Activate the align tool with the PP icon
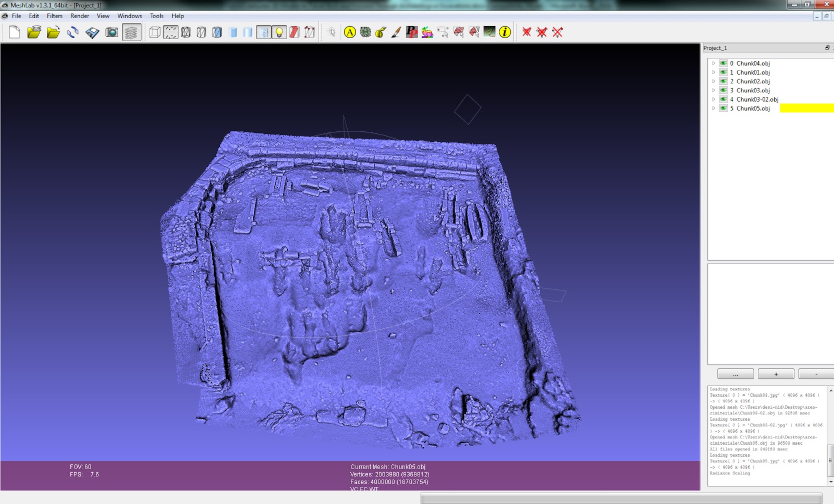This screenshot has height=504, width=834. [412, 32]
